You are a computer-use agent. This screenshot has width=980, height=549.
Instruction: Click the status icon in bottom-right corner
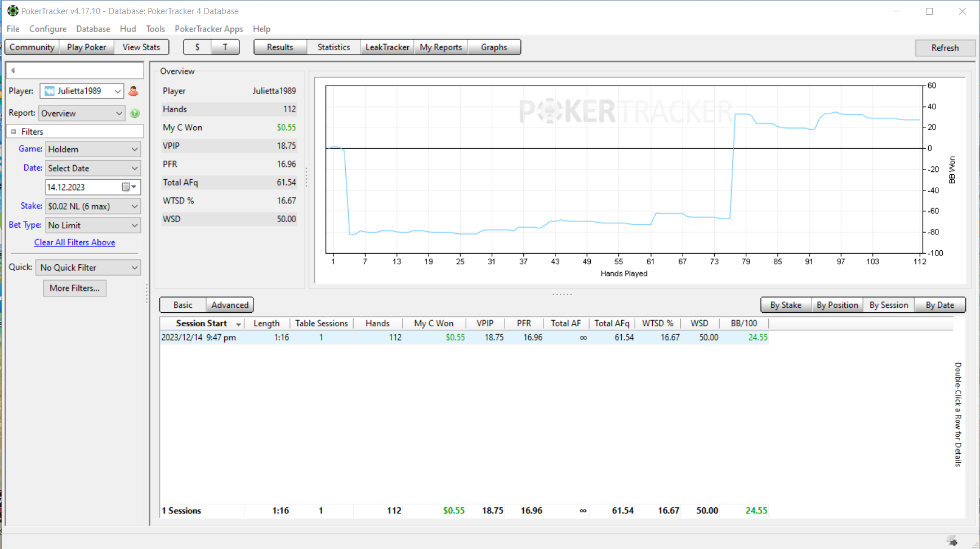point(952,541)
